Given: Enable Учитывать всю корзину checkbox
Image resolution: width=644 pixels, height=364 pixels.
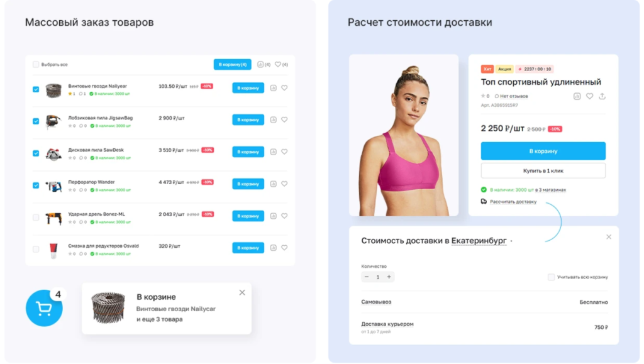Looking at the screenshot, I should click(x=551, y=277).
